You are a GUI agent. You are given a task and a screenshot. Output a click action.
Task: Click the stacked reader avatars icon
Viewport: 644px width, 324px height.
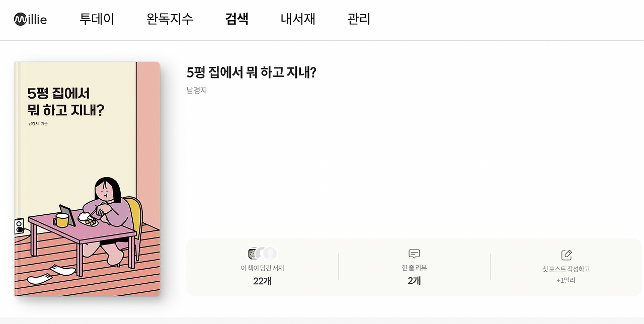coord(261,253)
